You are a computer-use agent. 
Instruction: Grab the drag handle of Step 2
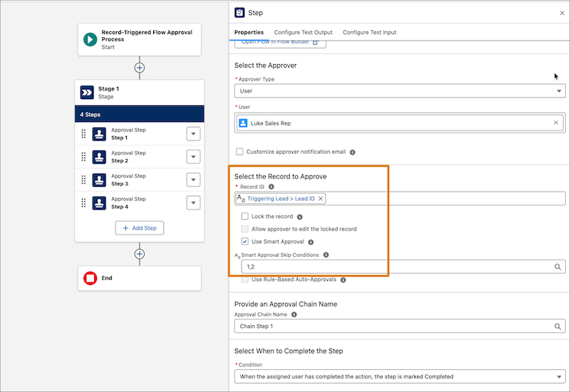click(83, 157)
